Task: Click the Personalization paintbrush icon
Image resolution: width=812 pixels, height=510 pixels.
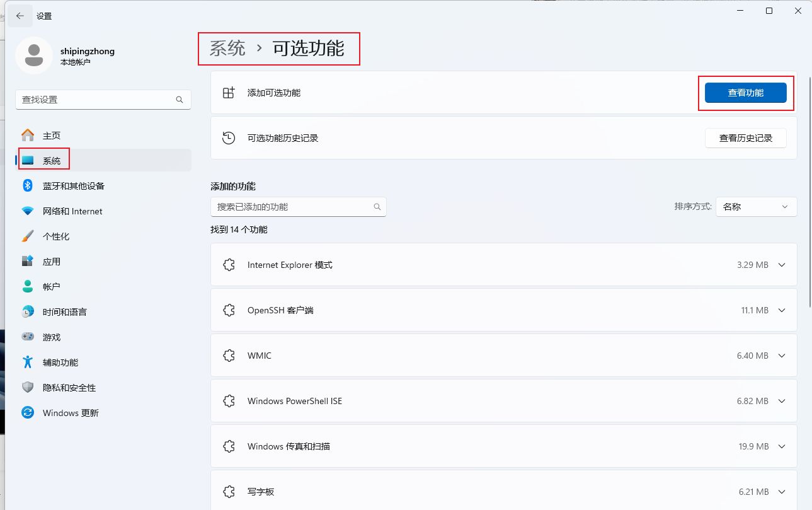Action: (28, 236)
